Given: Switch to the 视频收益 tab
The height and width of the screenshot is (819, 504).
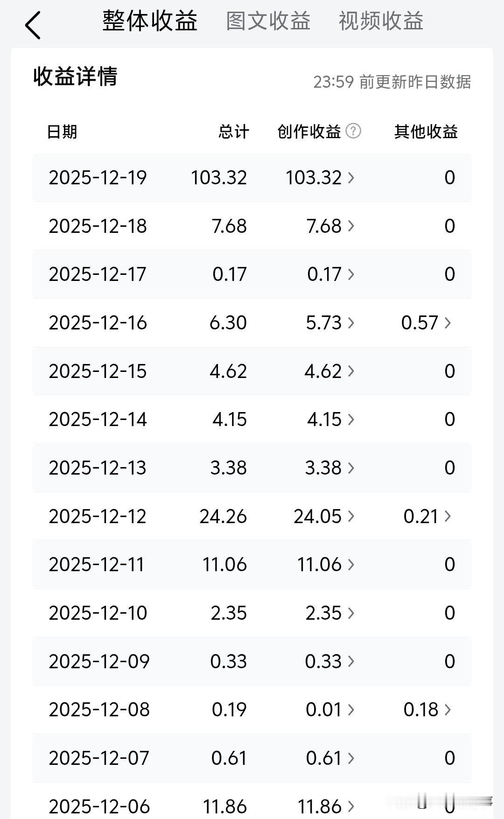Looking at the screenshot, I should point(381,21).
